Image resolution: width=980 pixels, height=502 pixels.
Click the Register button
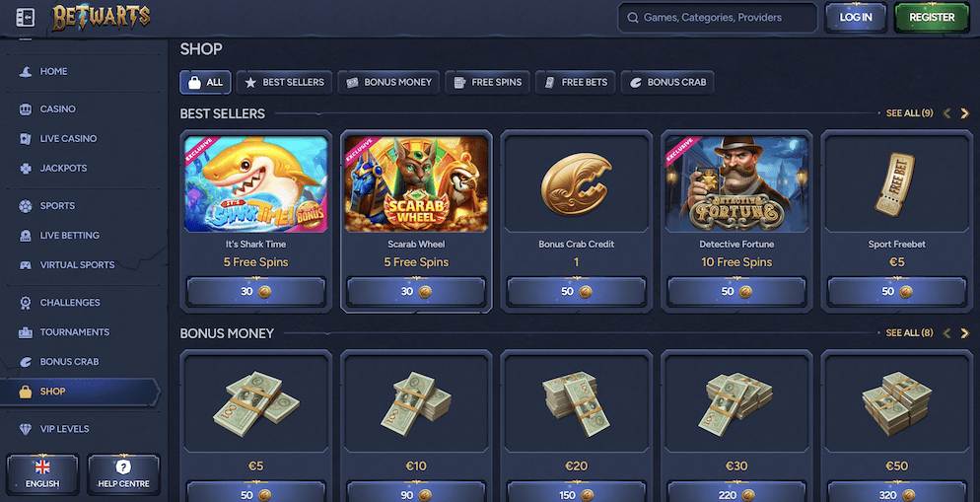(932, 18)
